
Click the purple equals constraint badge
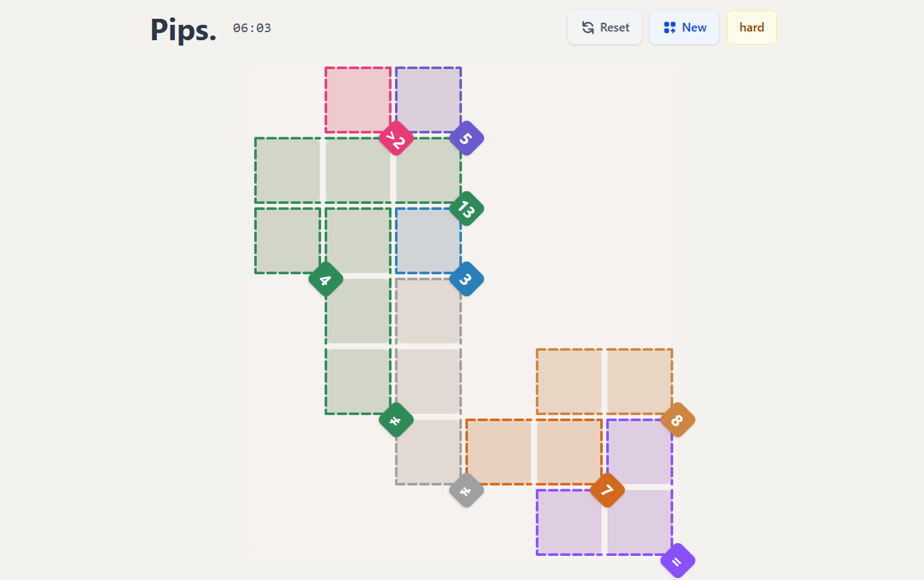point(677,561)
